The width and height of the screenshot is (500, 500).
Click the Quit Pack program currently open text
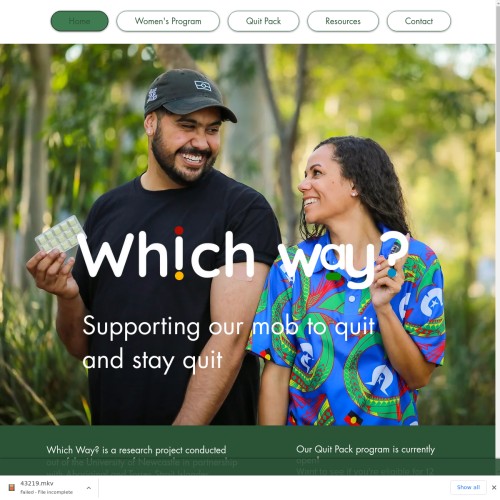(365, 460)
